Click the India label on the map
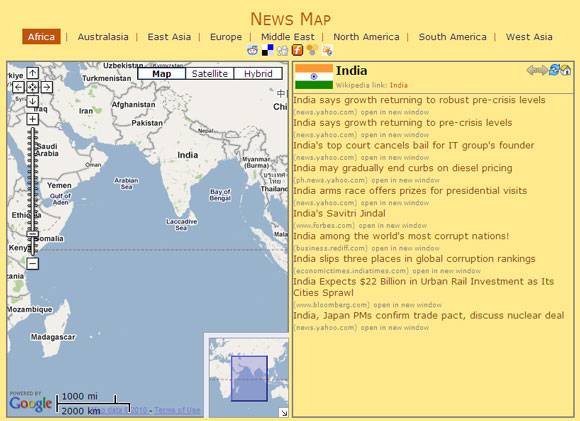The width and height of the screenshot is (580, 421). pos(188,155)
